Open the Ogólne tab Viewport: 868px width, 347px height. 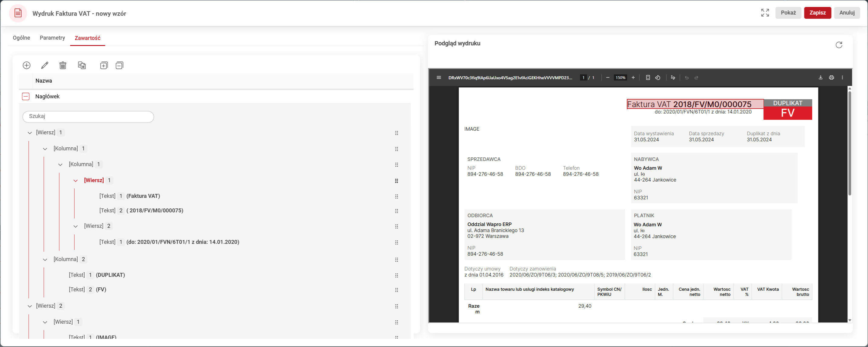[21, 38]
